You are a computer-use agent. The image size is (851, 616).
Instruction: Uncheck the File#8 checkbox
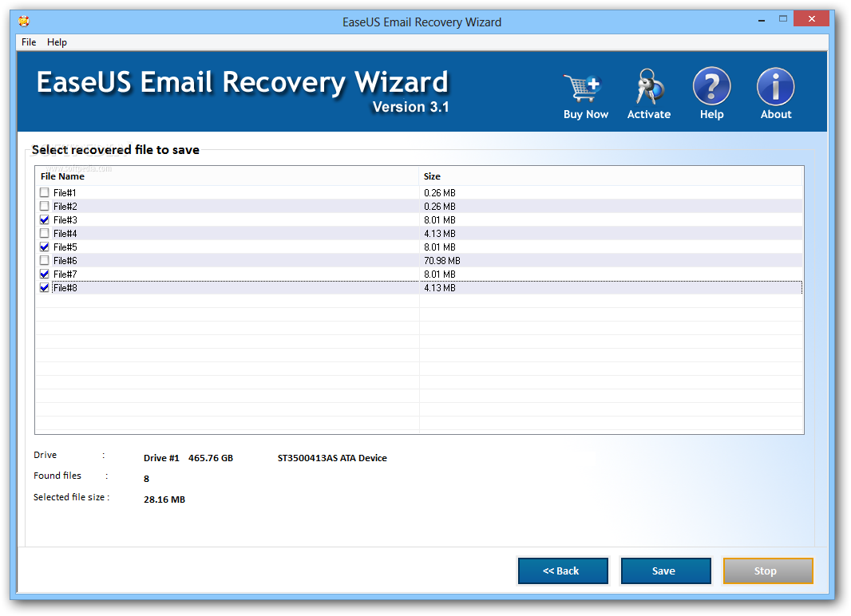pyautogui.click(x=45, y=287)
